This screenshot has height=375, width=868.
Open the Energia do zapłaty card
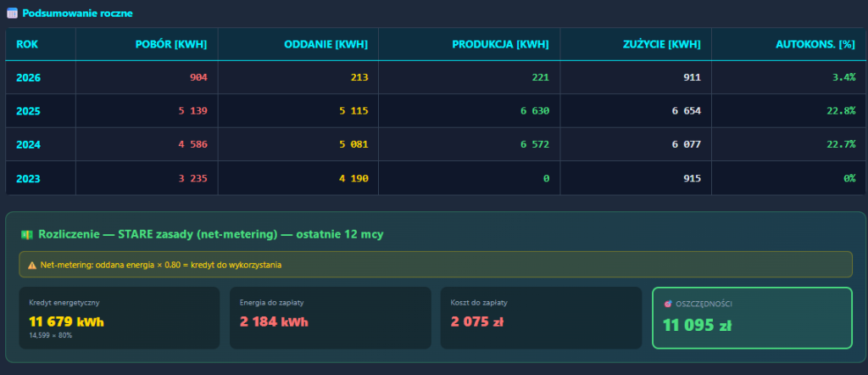click(330, 318)
